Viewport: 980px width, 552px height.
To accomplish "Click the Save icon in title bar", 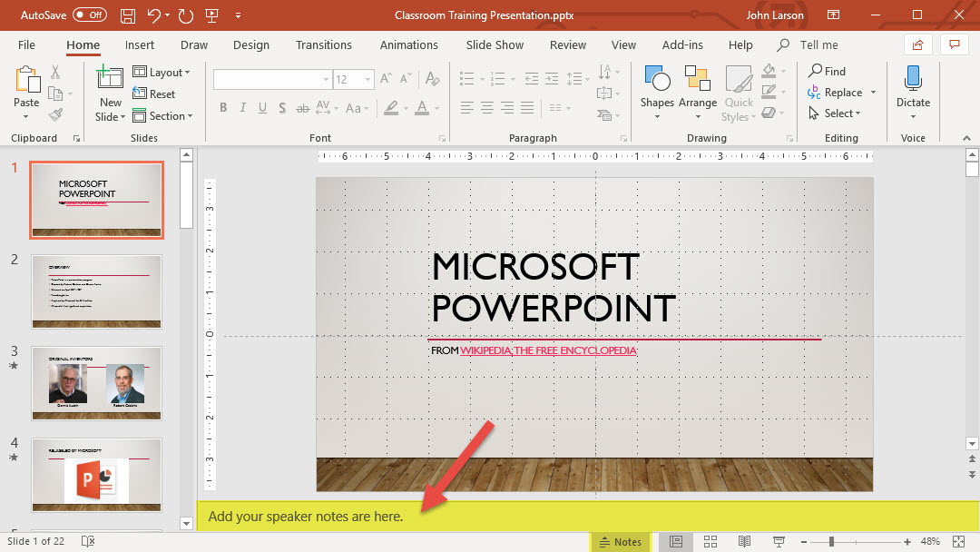I will click(128, 15).
